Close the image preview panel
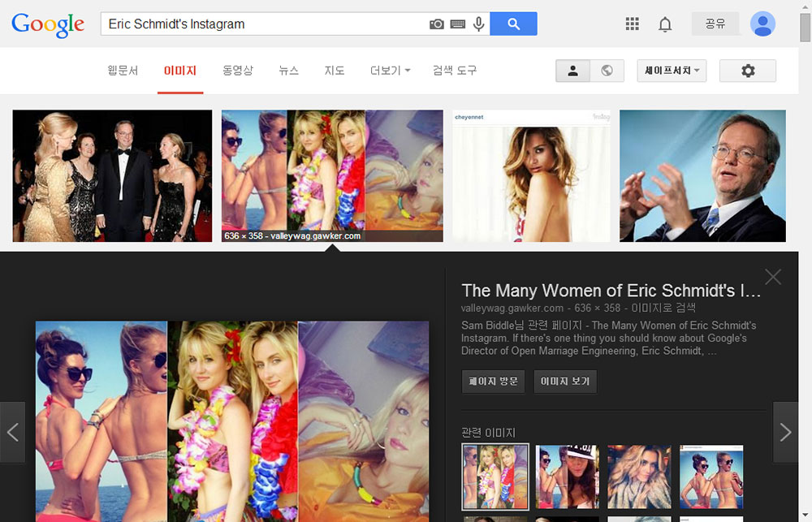Image resolution: width=812 pixels, height=522 pixels. pyautogui.click(x=773, y=277)
